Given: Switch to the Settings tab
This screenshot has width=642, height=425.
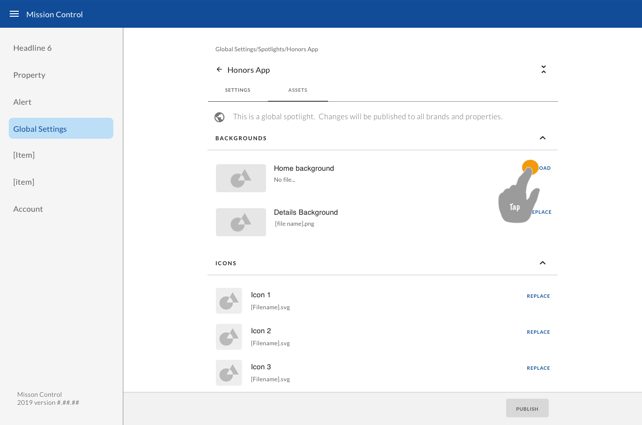Looking at the screenshot, I should tap(238, 90).
